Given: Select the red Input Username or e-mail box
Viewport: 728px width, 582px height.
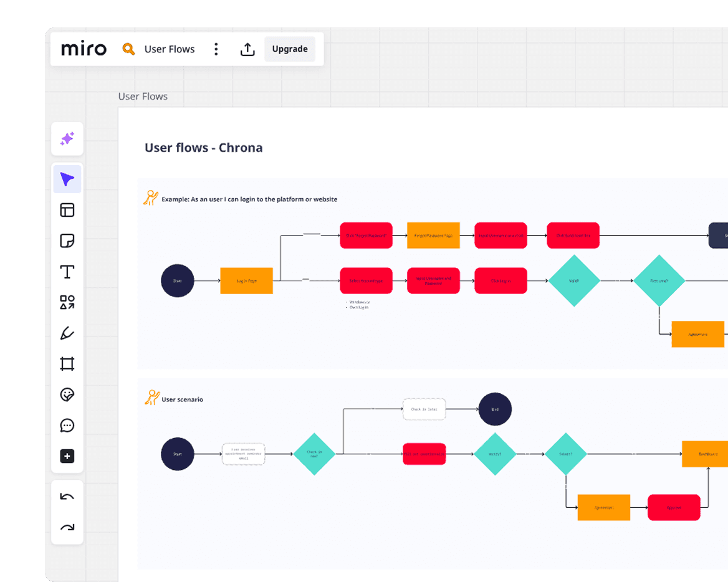Looking at the screenshot, I should click(501, 236).
